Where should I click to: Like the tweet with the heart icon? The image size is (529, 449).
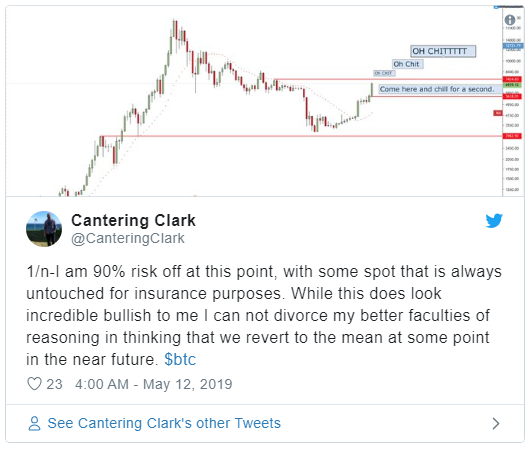click(34, 384)
